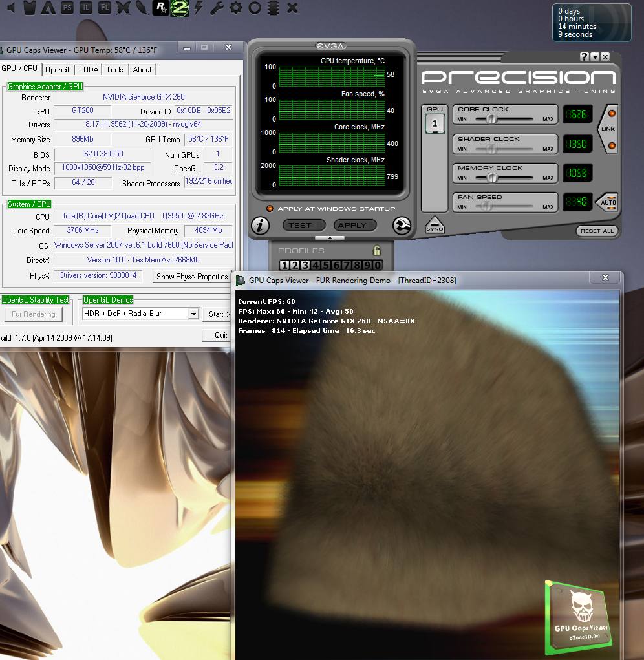Click the uptime counter widget
Viewport: 644px width, 660px height.
pos(592,23)
